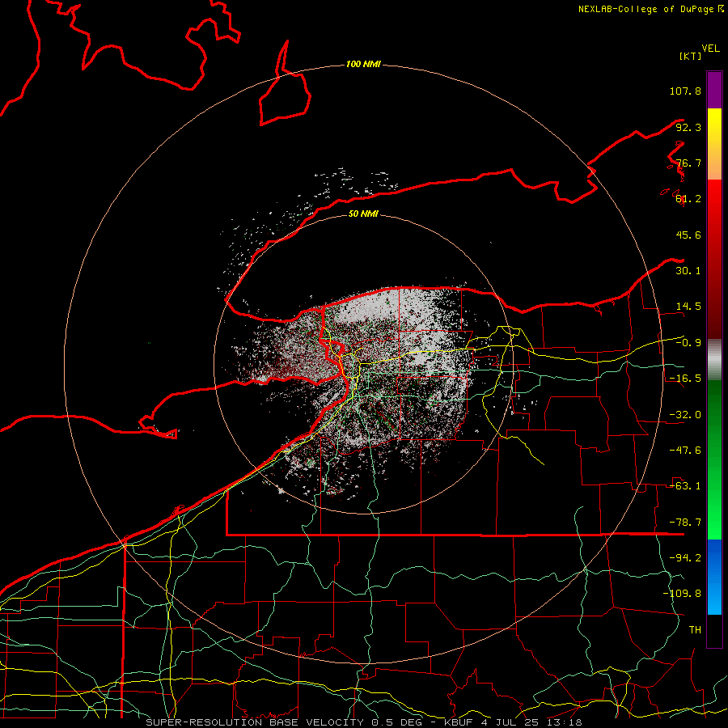
Task: Click the blue band of the velocity scale
Action: pyautogui.click(x=714, y=577)
